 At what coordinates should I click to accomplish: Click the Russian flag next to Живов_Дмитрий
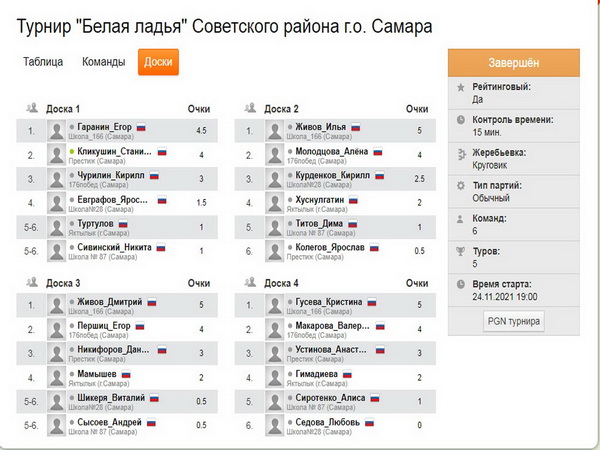click(154, 301)
